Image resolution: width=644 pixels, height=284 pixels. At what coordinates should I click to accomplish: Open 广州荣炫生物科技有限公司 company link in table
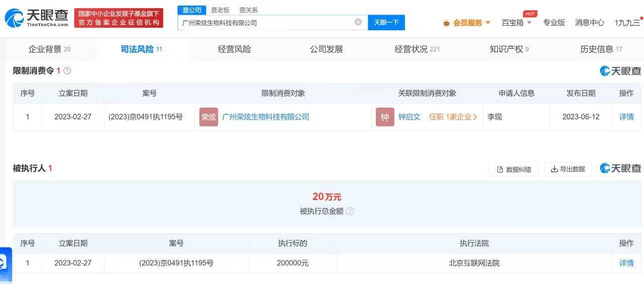(266, 117)
